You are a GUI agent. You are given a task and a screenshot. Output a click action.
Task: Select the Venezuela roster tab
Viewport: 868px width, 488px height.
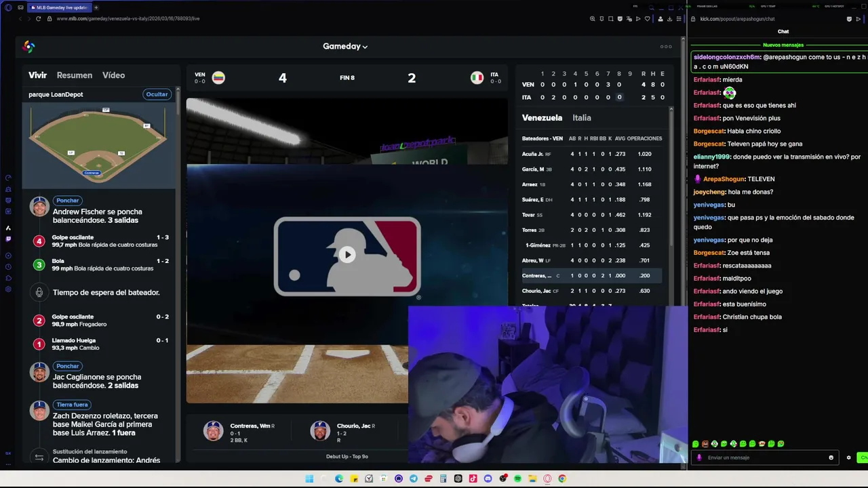click(x=542, y=118)
